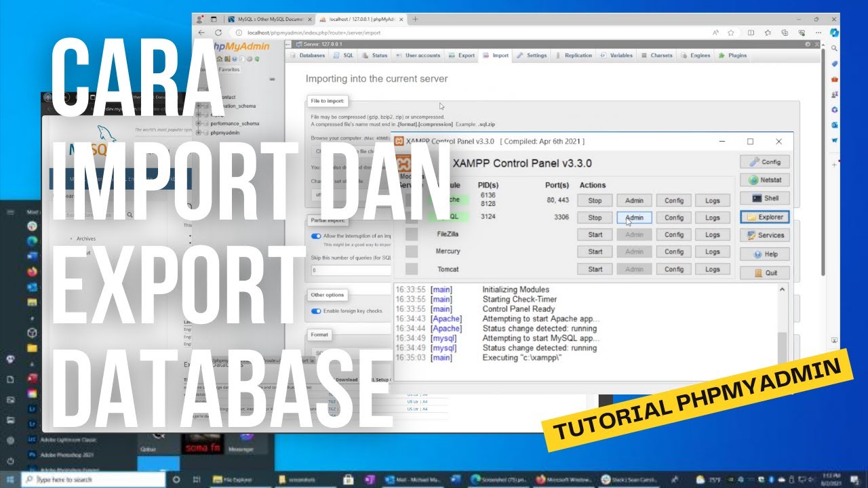Click the XAMPP title bar logo icon
The image size is (868, 488).
[x=399, y=141]
